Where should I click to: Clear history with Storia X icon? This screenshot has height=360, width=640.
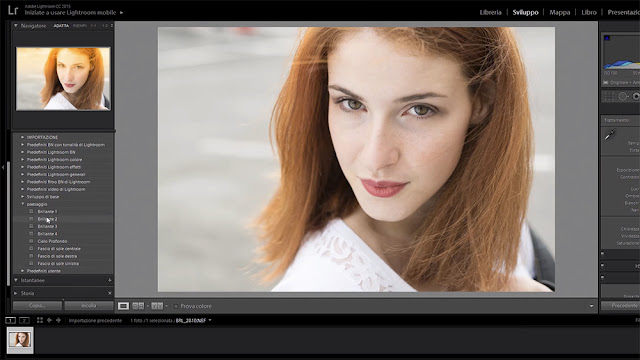[109, 293]
